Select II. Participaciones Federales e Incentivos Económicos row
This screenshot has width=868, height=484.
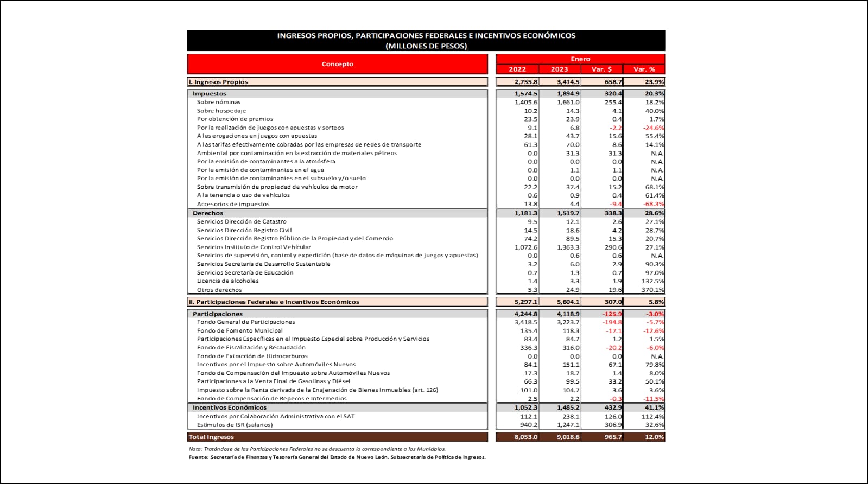click(274, 302)
